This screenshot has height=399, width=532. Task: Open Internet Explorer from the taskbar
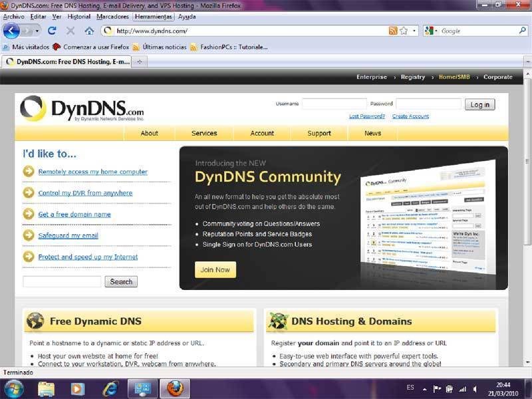110,388
